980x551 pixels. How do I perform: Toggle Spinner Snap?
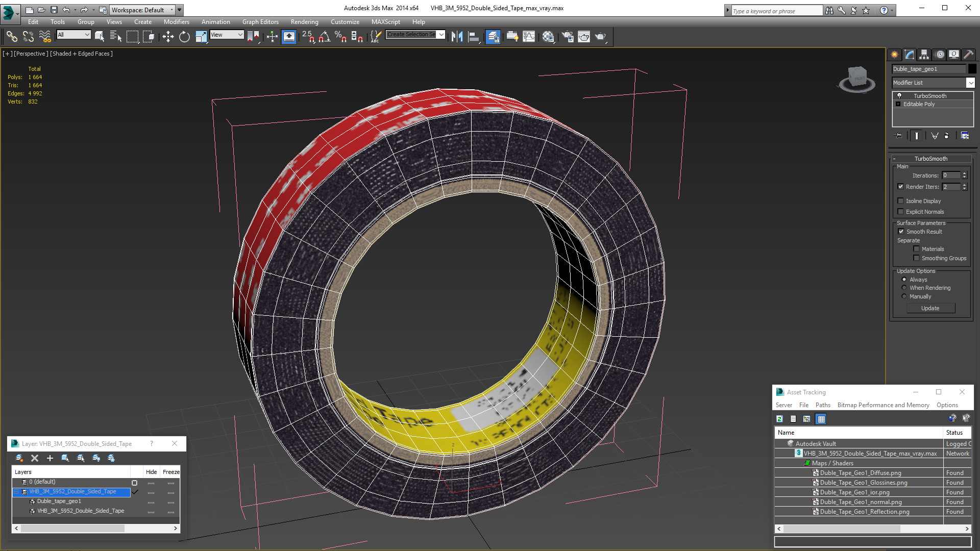[357, 36]
